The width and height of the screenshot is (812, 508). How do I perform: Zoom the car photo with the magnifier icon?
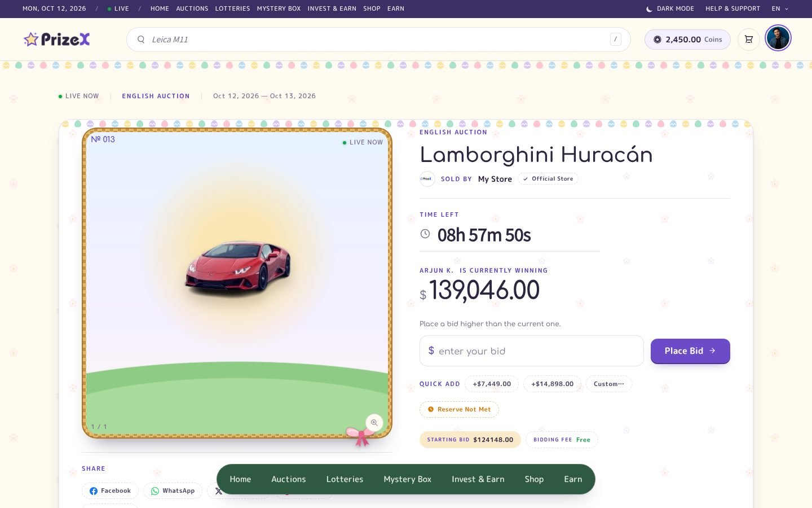(374, 423)
